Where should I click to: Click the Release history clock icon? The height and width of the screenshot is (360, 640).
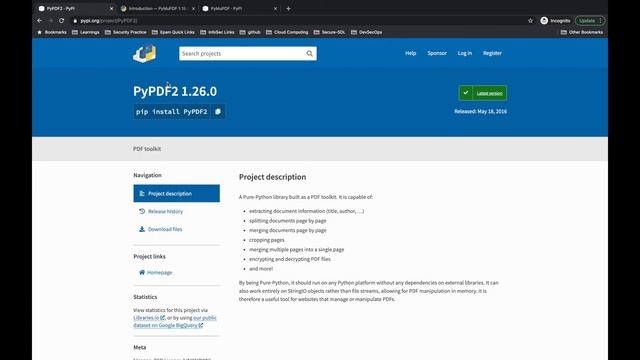tap(142, 211)
